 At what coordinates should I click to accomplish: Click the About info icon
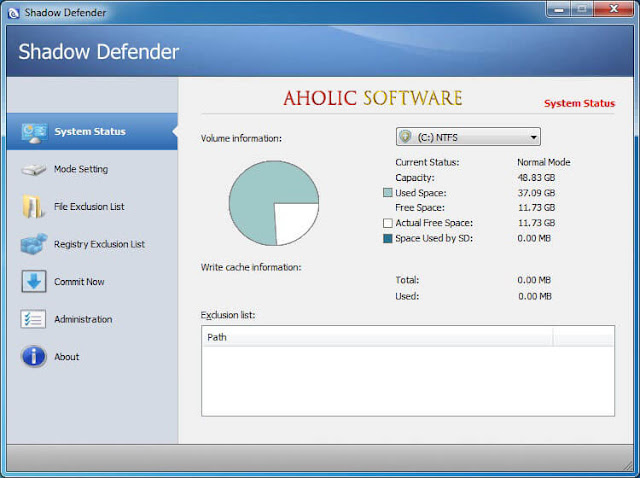tap(33, 356)
